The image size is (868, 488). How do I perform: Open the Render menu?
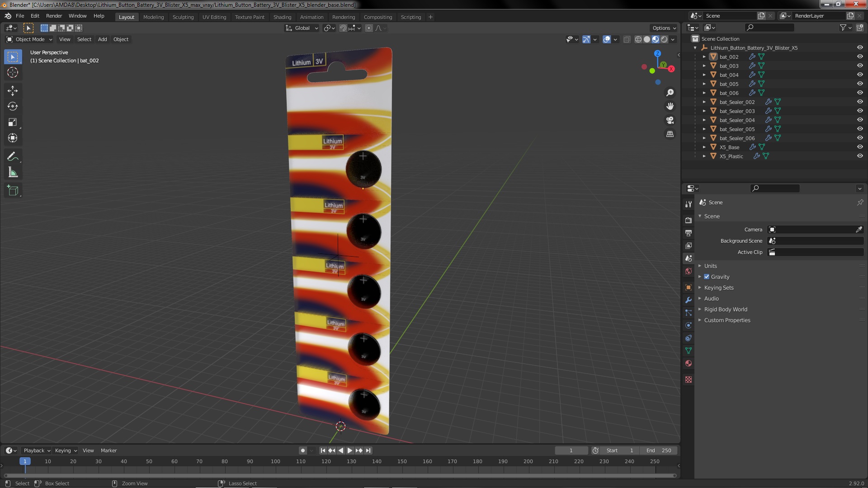[x=54, y=16]
